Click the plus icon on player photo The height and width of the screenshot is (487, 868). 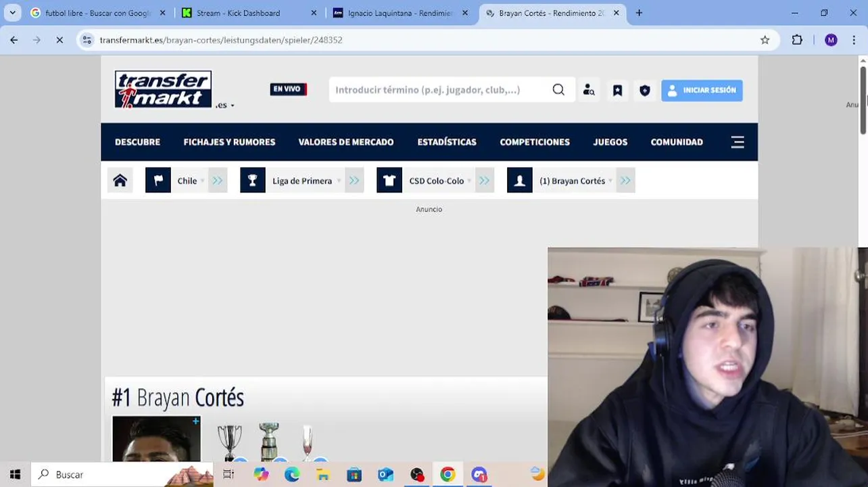click(195, 421)
